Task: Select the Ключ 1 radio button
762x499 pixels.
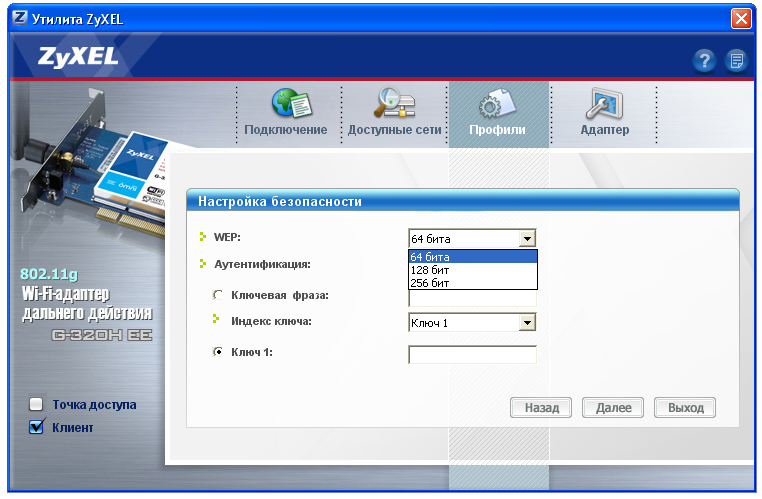Action: click(218, 352)
